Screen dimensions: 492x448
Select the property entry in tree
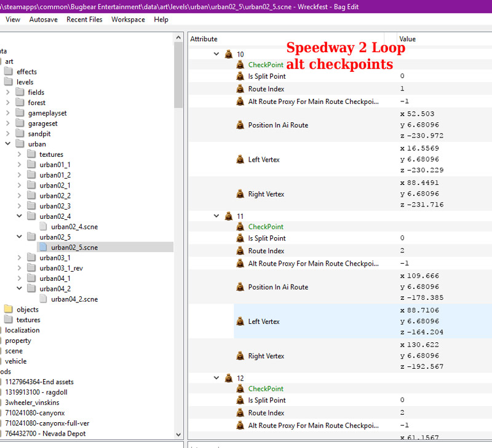click(18, 340)
